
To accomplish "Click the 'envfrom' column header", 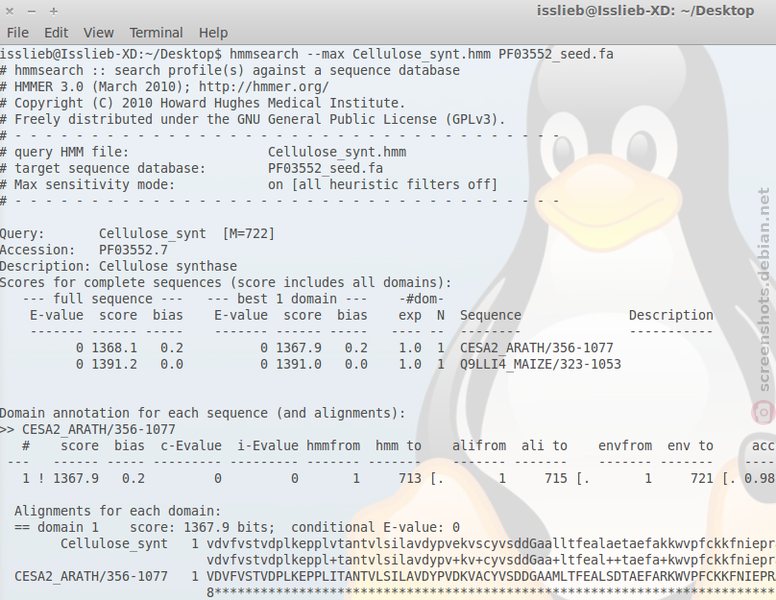I will click(x=625, y=446).
